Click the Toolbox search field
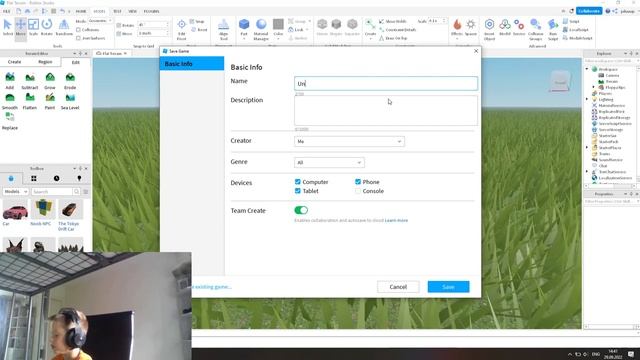Image resolution: width=640 pixels, height=360 pixels. (x=52, y=191)
